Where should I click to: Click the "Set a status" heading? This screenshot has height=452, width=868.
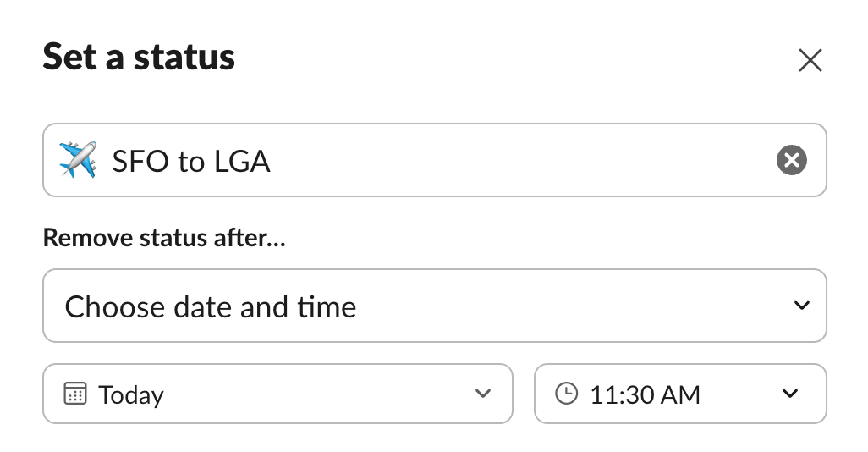point(139,58)
